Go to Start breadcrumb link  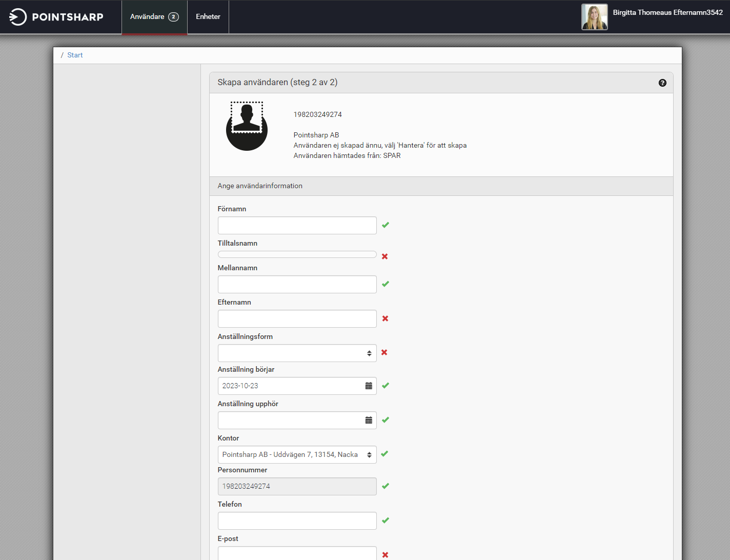tap(75, 55)
